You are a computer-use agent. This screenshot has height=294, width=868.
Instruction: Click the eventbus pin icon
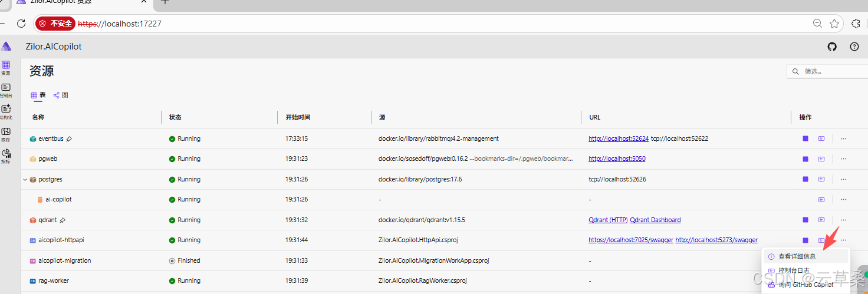click(69, 139)
